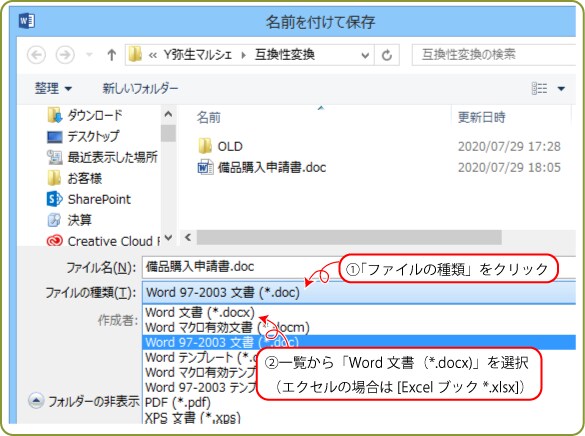This screenshot has height=436, width=585.
Task: Refresh the folder view
Action: [x=387, y=55]
